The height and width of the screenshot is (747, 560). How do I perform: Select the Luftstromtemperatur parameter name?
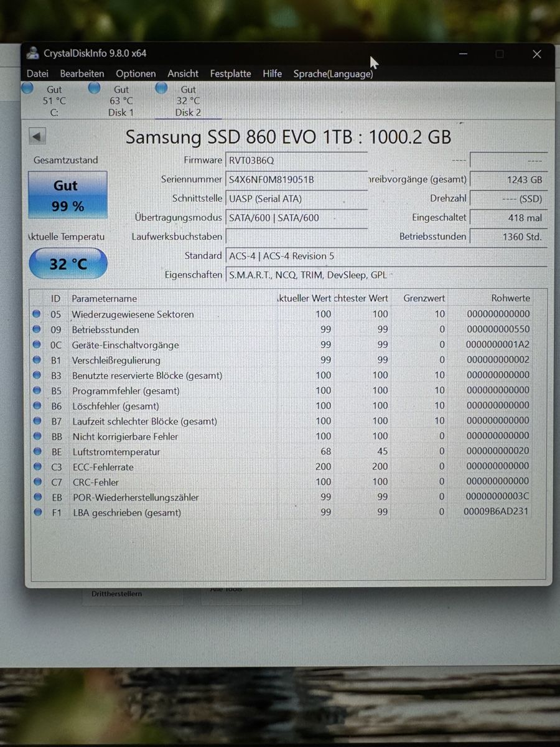pos(116,452)
